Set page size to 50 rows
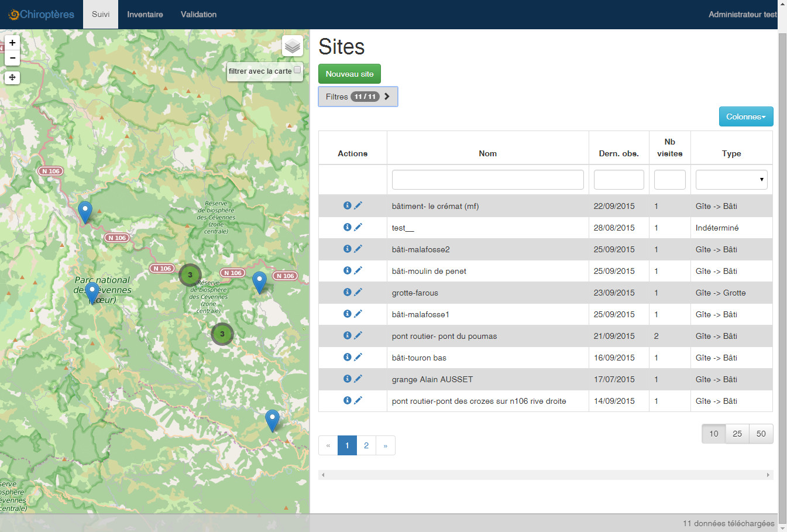Screen dimensions: 787x532 (x=761, y=434)
